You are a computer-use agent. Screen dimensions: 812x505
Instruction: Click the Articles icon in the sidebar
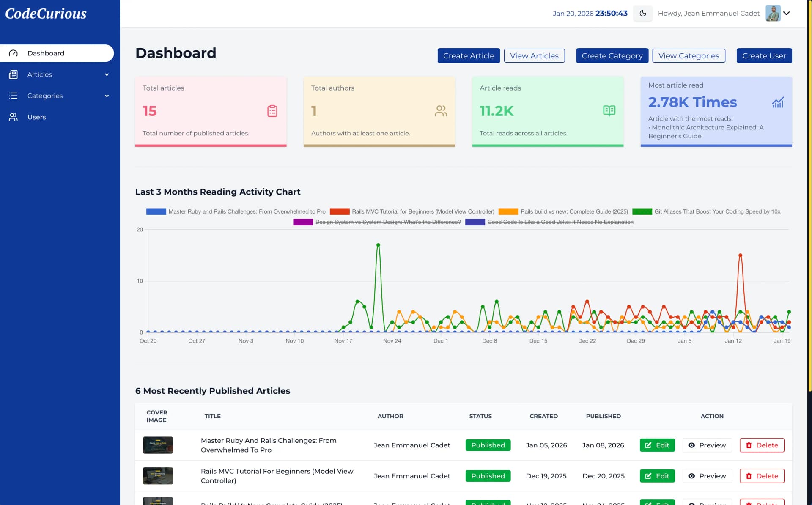click(13, 74)
